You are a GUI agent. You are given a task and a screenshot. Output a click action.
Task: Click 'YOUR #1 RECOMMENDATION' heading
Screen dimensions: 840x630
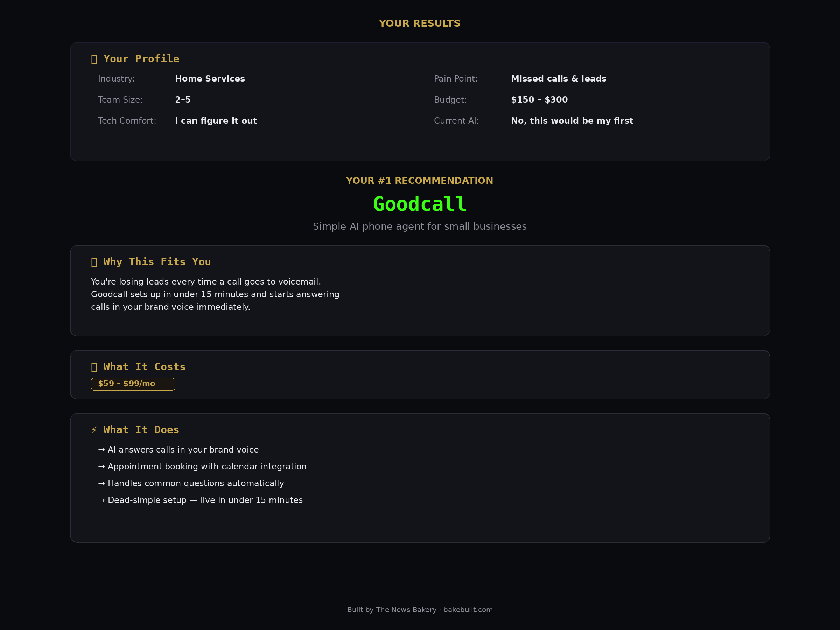(420, 181)
